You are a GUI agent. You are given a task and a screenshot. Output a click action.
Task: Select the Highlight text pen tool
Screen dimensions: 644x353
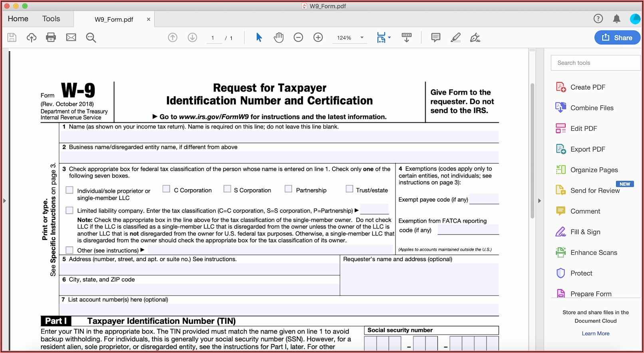pos(455,38)
